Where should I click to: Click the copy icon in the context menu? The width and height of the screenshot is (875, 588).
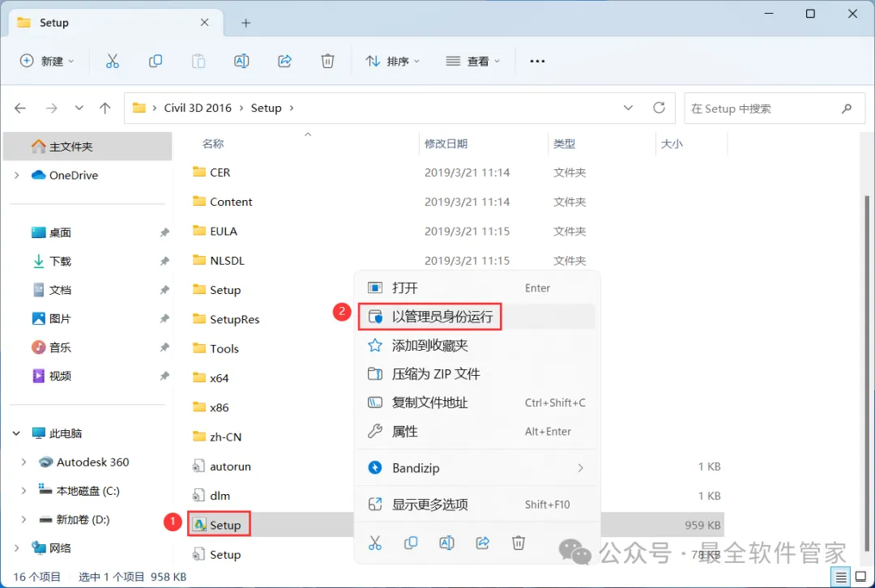click(x=411, y=543)
